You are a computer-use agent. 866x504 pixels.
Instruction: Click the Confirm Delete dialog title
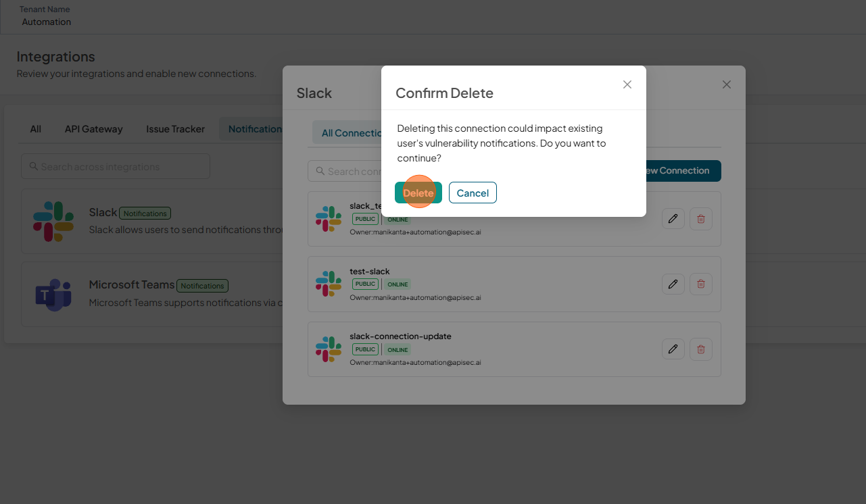coord(444,93)
